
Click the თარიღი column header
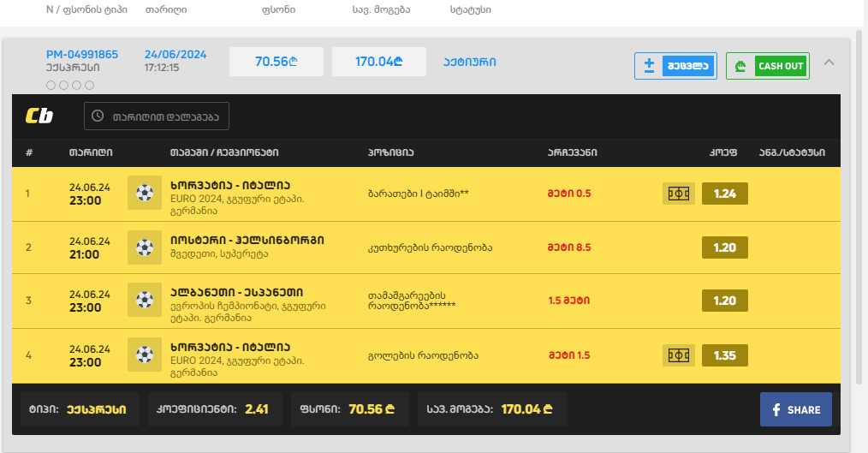coord(91,152)
